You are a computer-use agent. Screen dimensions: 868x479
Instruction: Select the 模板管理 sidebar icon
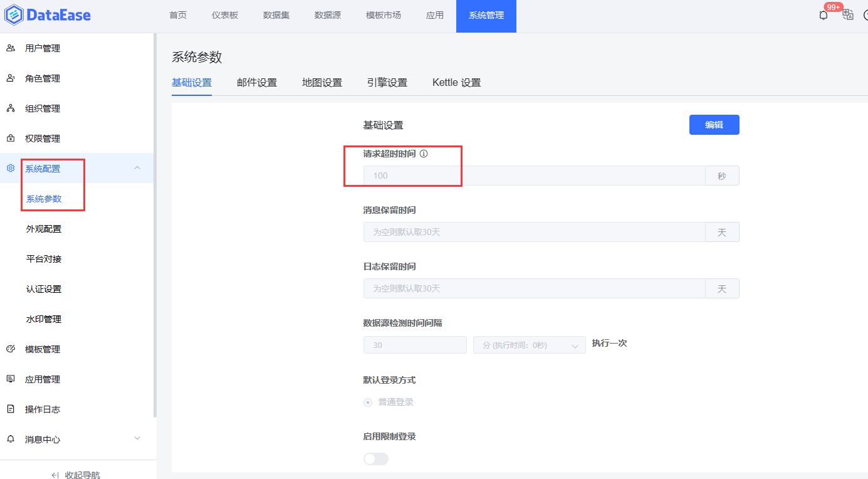click(11, 349)
